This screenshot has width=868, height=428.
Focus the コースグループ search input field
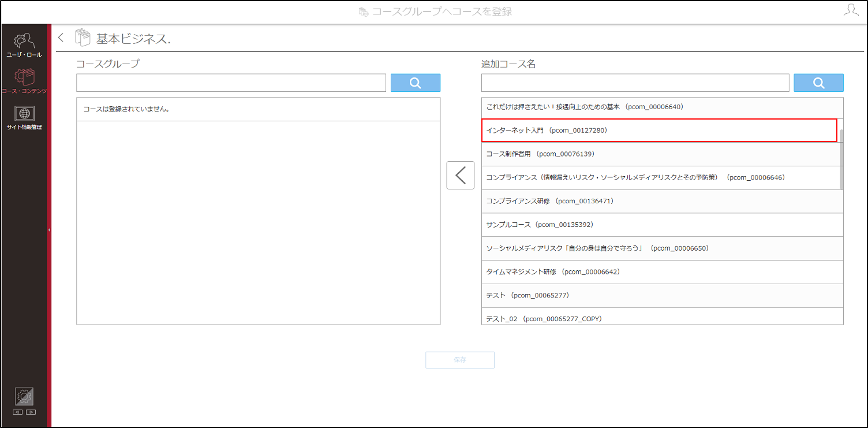pyautogui.click(x=231, y=83)
